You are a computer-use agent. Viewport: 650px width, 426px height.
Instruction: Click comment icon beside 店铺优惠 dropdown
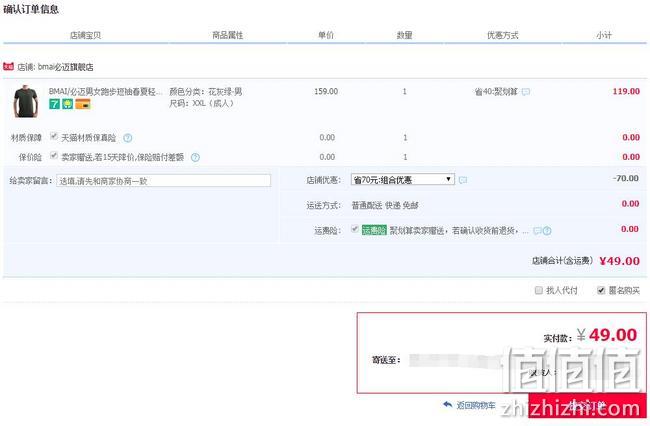click(463, 180)
